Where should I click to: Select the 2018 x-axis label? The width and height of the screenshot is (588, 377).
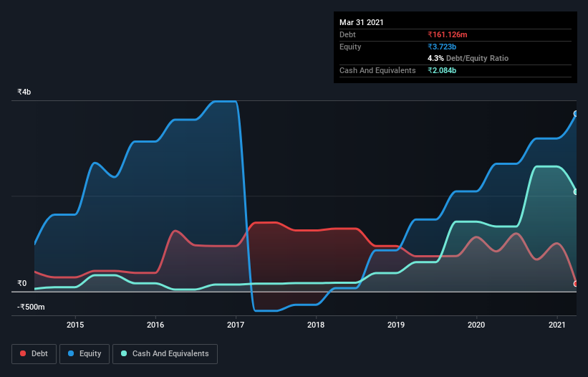click(x=316, y=325)
